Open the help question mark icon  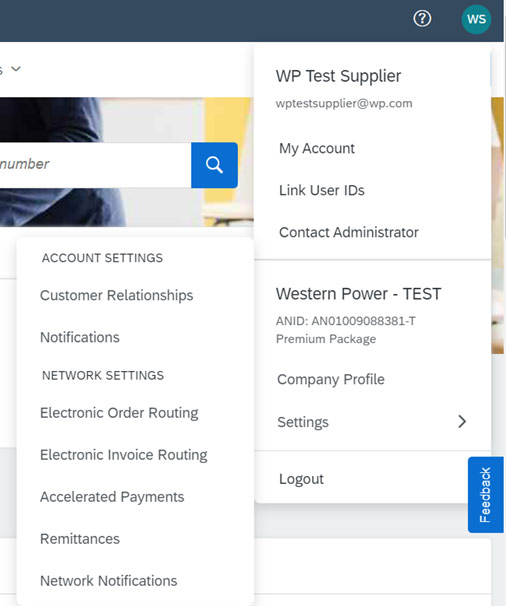[422, 19]
